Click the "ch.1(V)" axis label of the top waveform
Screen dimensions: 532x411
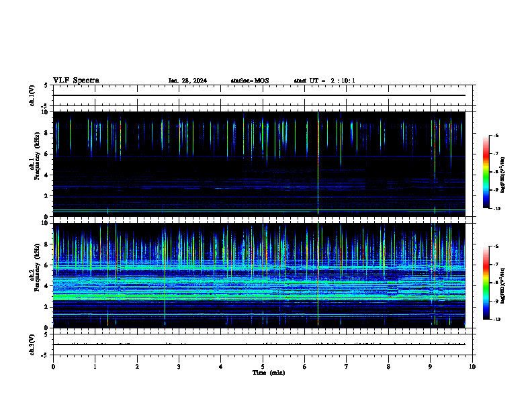click(32, 95)
